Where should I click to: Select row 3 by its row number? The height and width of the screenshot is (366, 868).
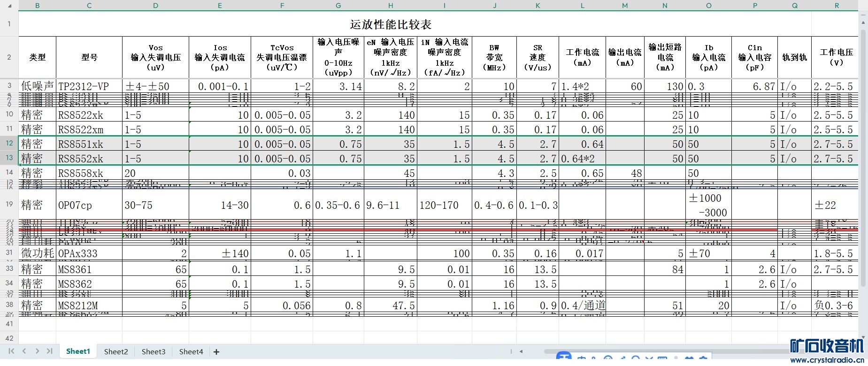click(9, 86)
